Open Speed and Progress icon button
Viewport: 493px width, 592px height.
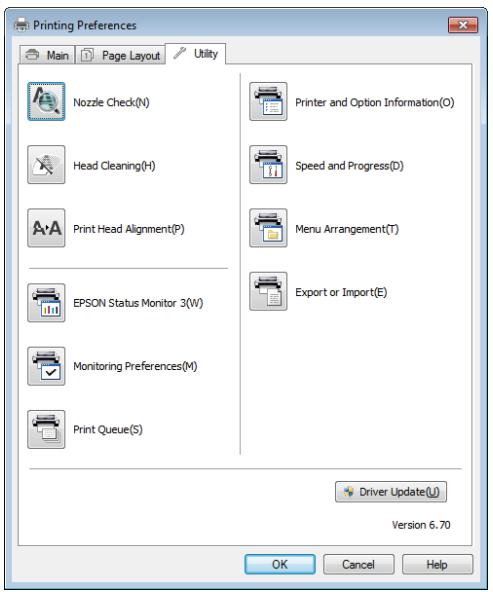[268, 165]
